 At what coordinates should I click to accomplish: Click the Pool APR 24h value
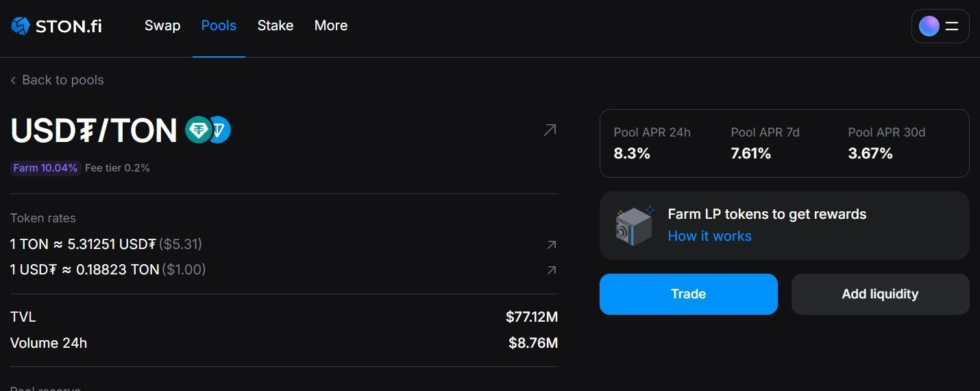[x=632, y=154]
